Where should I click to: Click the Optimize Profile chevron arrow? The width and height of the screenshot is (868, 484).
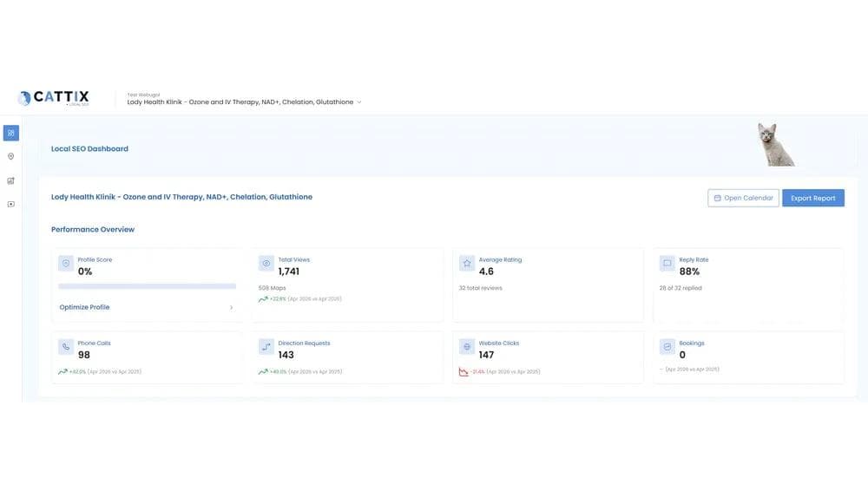click(x=231, y=308)
